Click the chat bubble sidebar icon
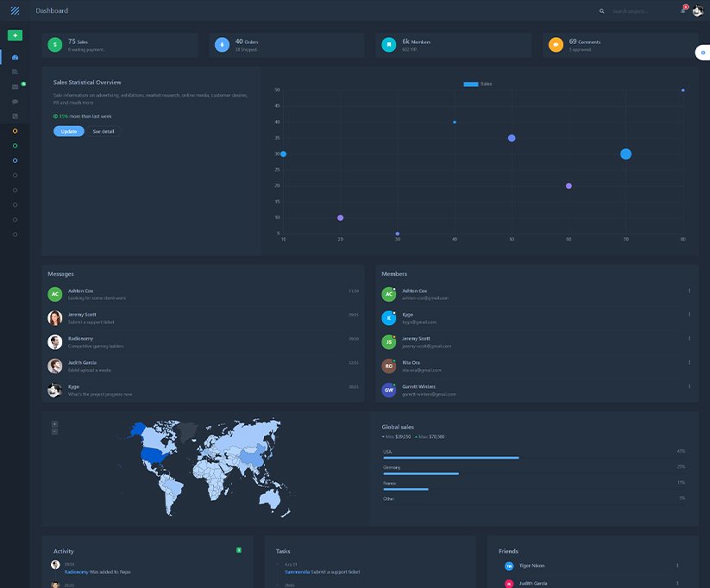Image resolution: width=710 pixels, height=588 pixels. [15, 101]
